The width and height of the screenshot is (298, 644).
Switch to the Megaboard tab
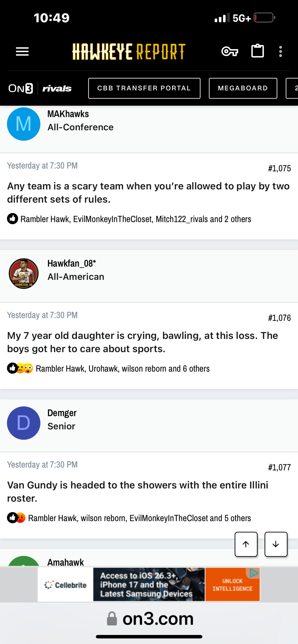click(x=243, y=88)
